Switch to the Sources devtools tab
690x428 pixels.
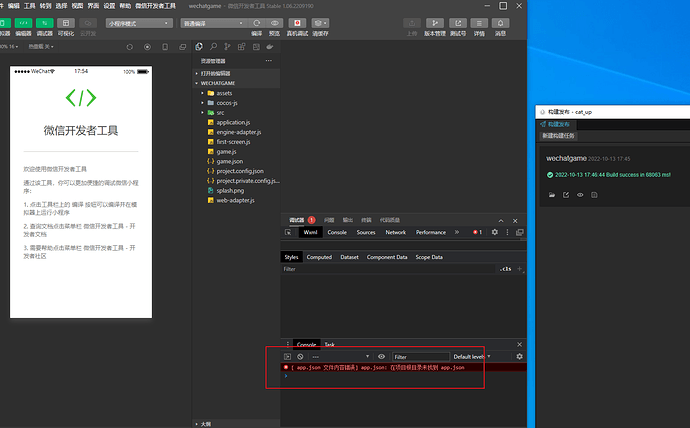point(366,232)
